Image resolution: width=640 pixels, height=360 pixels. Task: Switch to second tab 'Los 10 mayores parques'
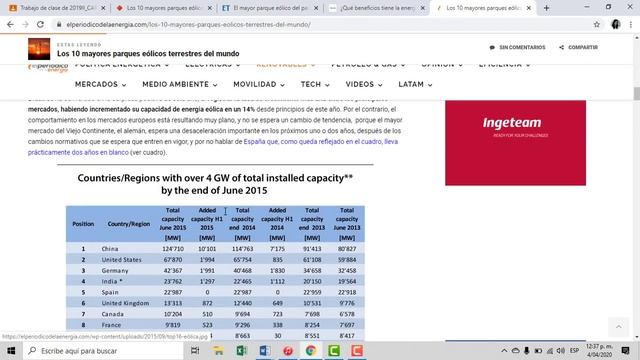[x=163, y=8]
